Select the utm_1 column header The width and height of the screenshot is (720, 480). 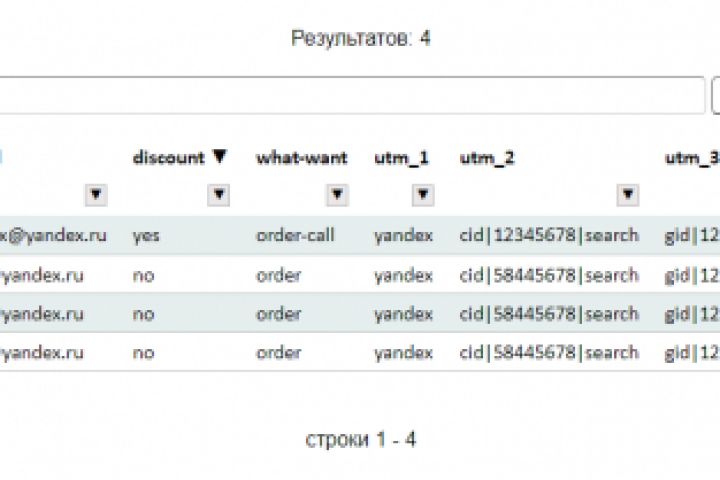402,158
